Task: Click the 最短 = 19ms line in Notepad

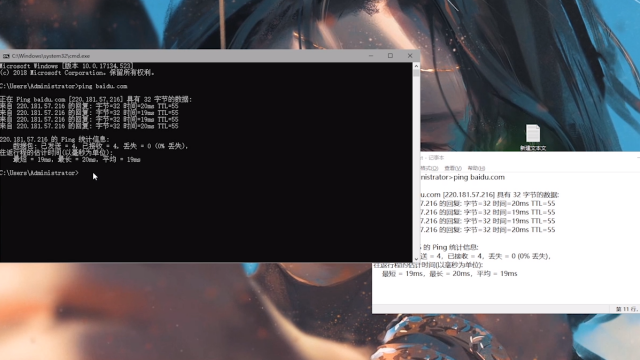Action: point(449,273)
